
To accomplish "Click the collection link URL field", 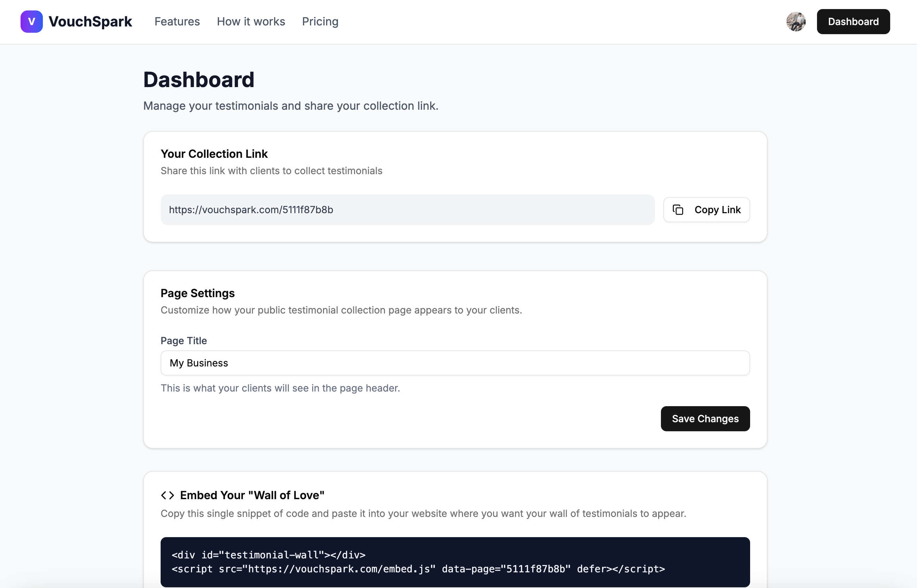I will pyautogui.click(x=407, y=210).
